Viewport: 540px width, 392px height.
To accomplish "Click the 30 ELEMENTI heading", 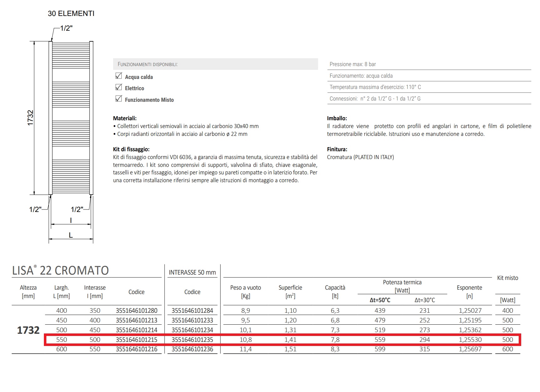I will pyautogui.click(x=71, y=13).
